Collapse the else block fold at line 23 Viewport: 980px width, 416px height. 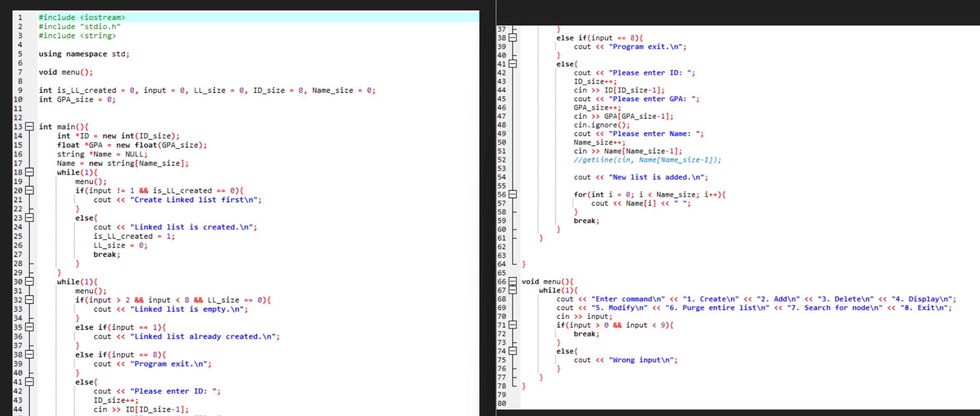(x=29, y=218)
